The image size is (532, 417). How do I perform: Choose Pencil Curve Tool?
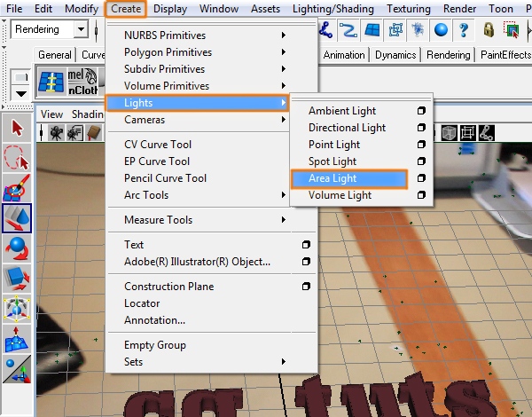click(x=165, y=178)
